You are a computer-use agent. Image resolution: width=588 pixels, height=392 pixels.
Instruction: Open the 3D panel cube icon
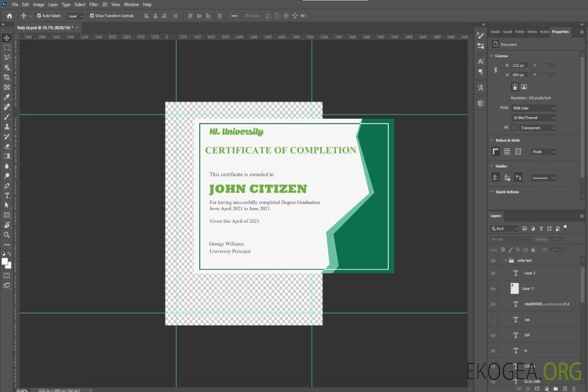481,102
